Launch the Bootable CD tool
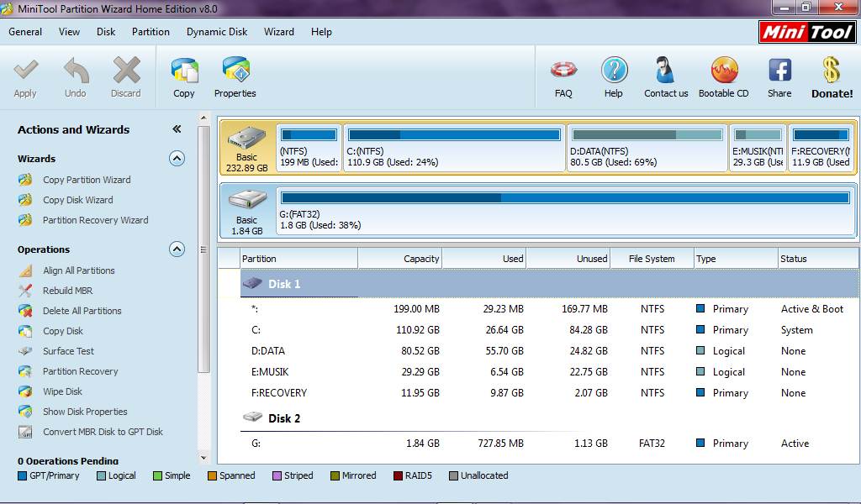The image size is (861, 504). click(x=723, y=76)
